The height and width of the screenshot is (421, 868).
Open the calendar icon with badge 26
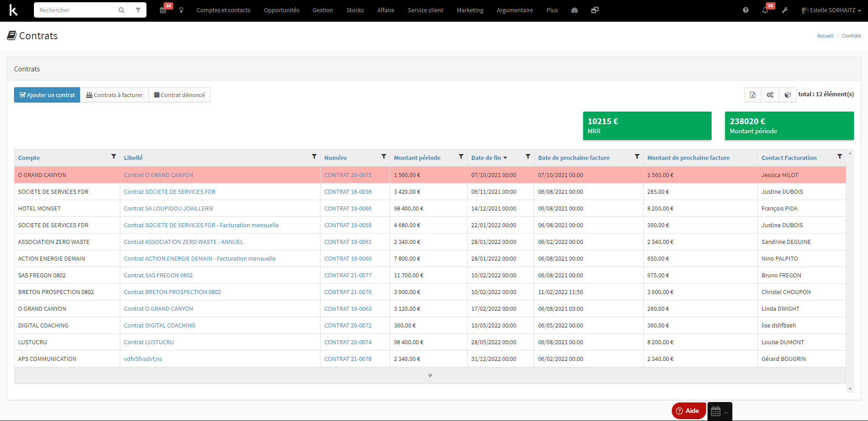(x=164, y=10)
